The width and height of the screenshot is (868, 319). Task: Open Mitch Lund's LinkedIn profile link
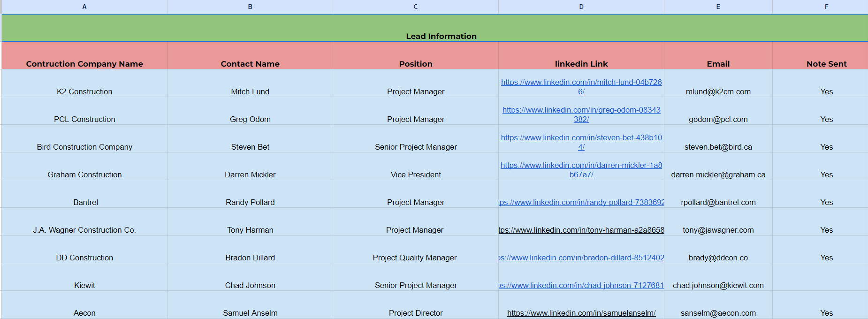click(x=581, y=83)
